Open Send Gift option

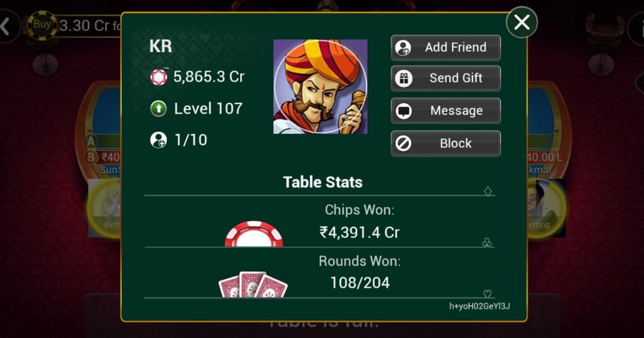[446, 78]
